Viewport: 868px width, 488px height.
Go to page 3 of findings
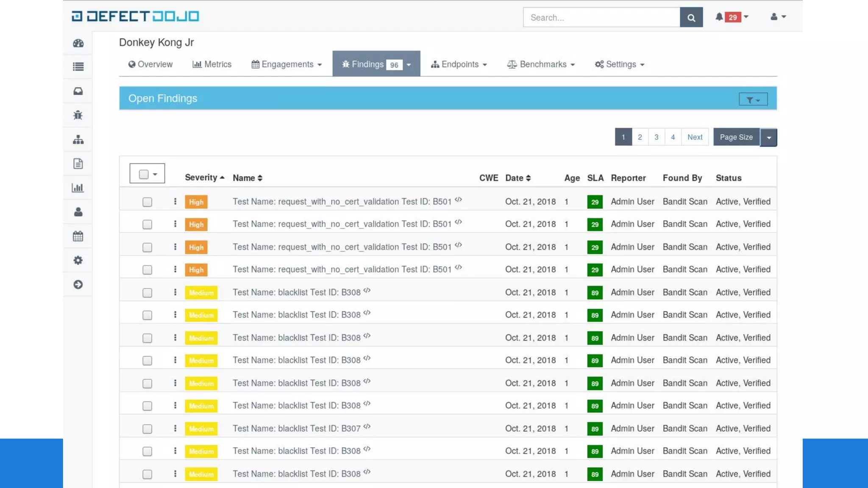point(657,137)
